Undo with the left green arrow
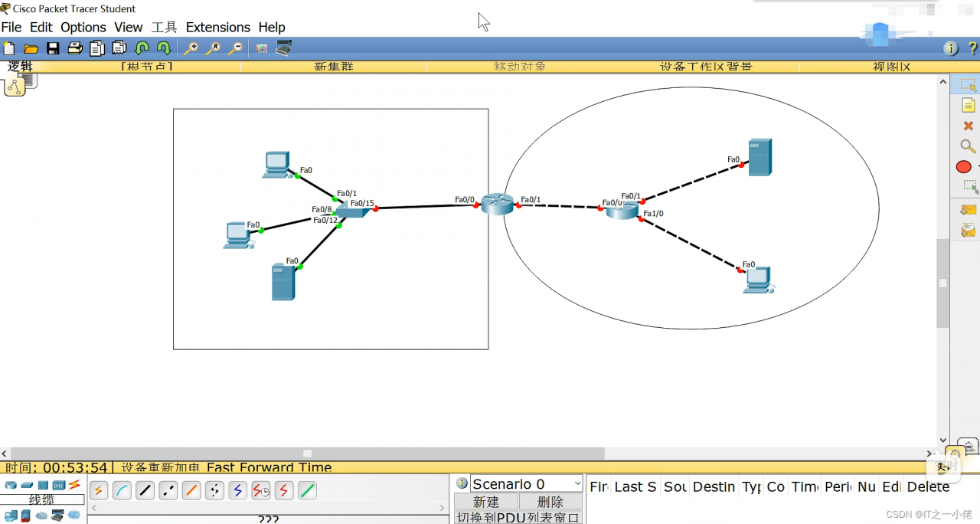This screenshot has width=980, height=524. click(142, 48)
